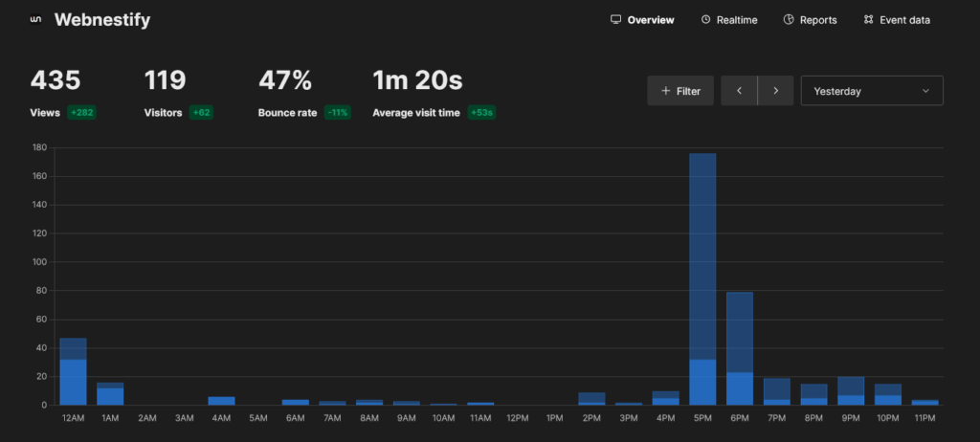The width and height of the screenshot is (980, 442).
Task: Click the Webnestify site title
Action: point(102,20)
